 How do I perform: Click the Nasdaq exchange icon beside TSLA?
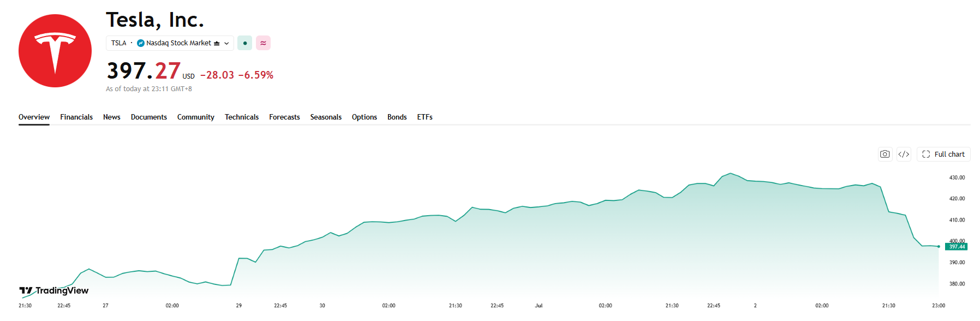point(141,43)
